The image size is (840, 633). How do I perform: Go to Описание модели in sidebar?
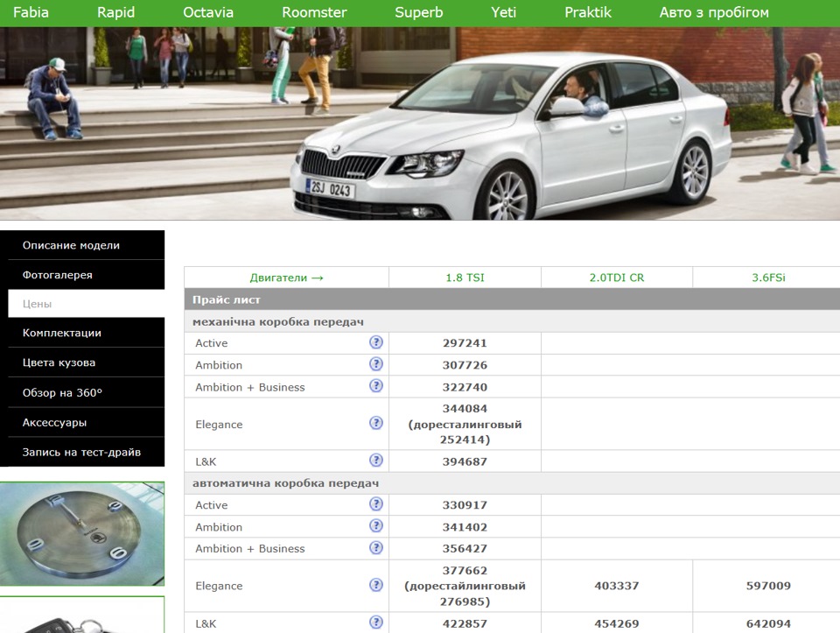(87, 245)
